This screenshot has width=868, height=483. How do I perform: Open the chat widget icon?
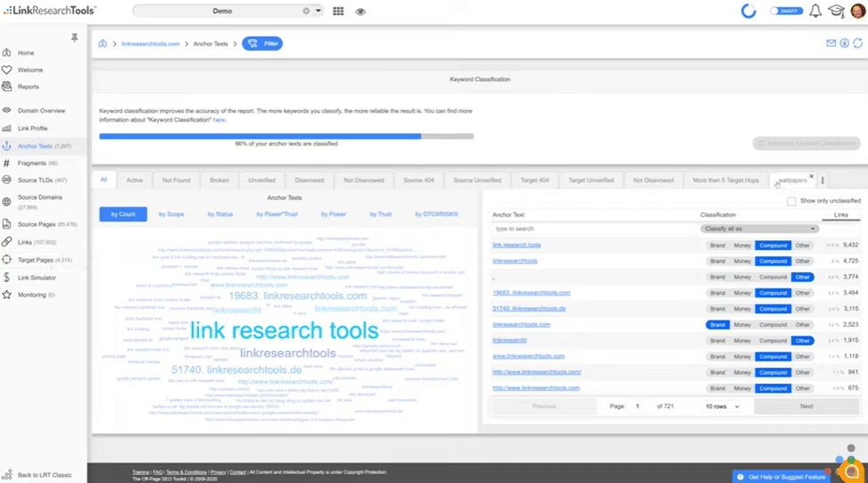pos(852,471)
